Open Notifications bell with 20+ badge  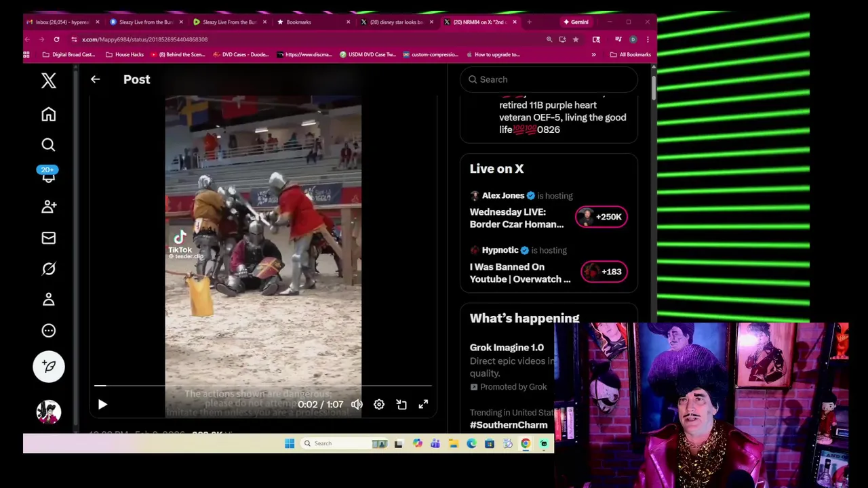48,174
